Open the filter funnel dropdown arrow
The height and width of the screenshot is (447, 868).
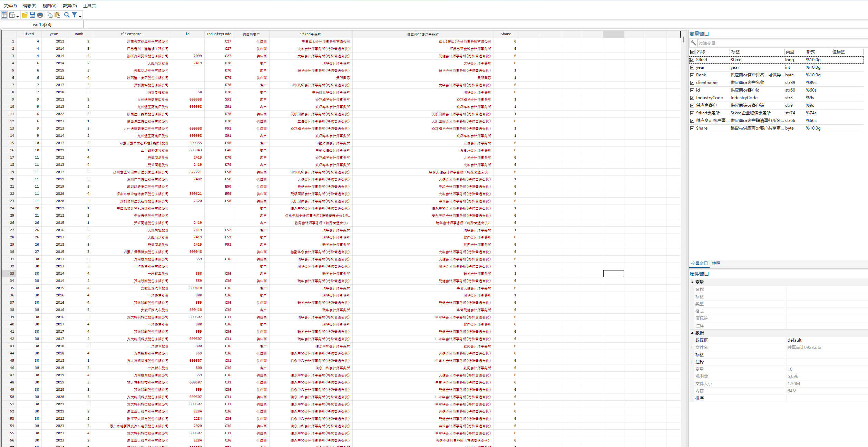point(80,16)
